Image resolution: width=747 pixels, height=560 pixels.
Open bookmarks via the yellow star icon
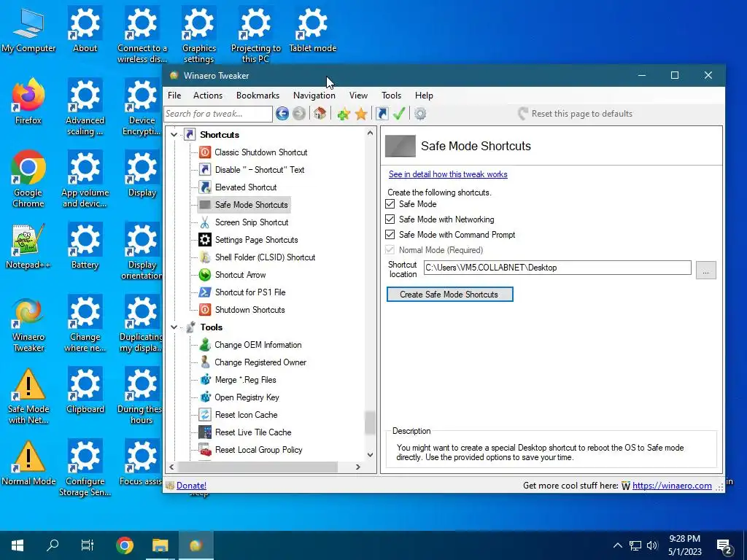pos(361,114)
